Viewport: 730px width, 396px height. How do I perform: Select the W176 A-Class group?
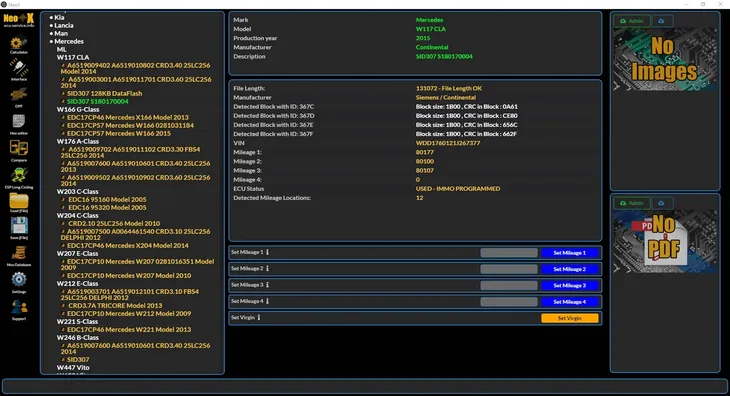[x=78, y=141]
